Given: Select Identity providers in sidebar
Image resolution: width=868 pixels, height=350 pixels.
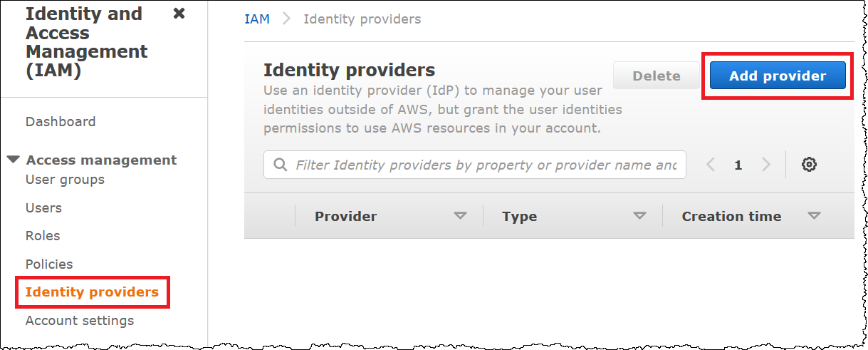Looking at the screenshot, I should point(92,292).
